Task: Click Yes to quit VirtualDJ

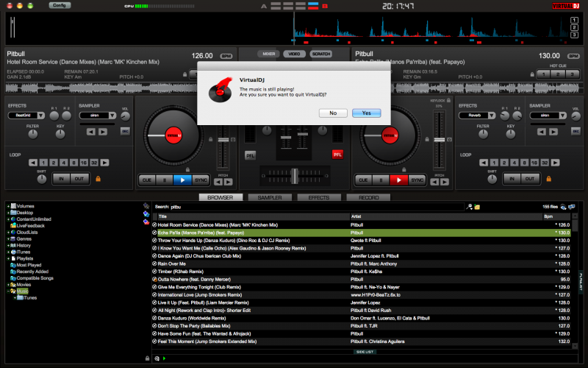Action: click(366, 113)
